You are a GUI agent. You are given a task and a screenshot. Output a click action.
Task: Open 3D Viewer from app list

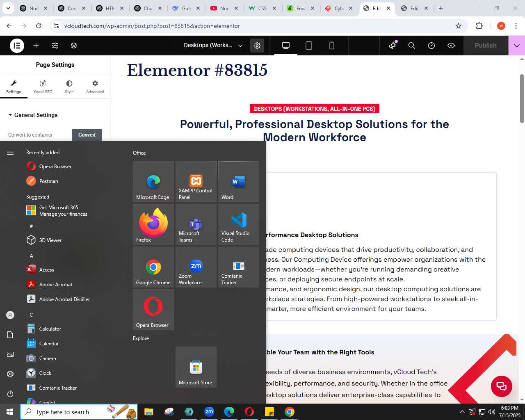click(50, 240)
